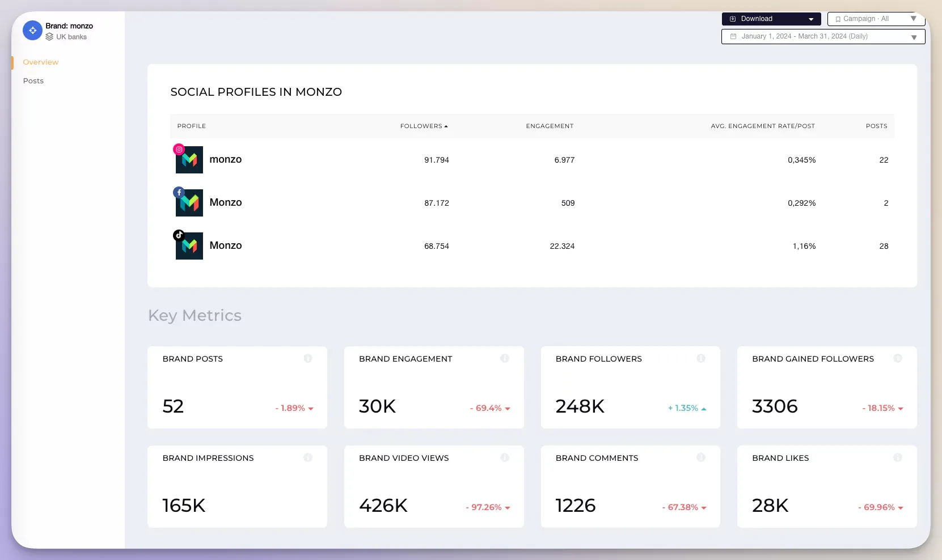Click the up arrow beside +1.35%
This screenshot has height=560, width=942.
click(704, 409)
